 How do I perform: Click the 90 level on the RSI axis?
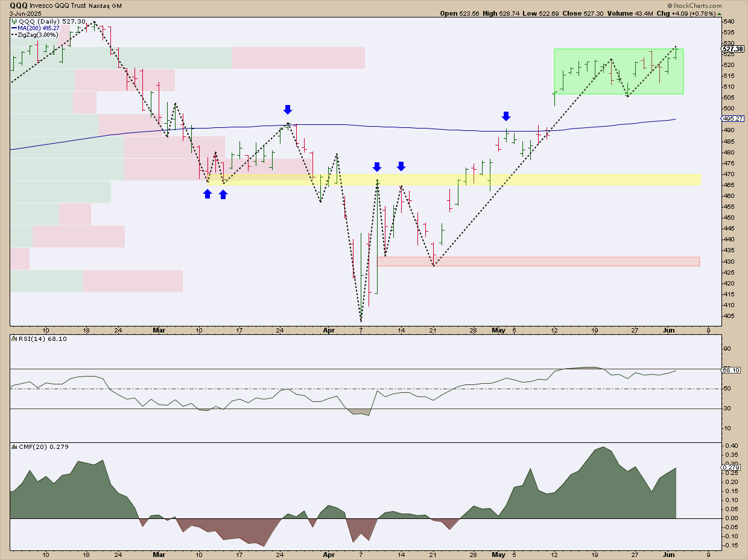727,349
